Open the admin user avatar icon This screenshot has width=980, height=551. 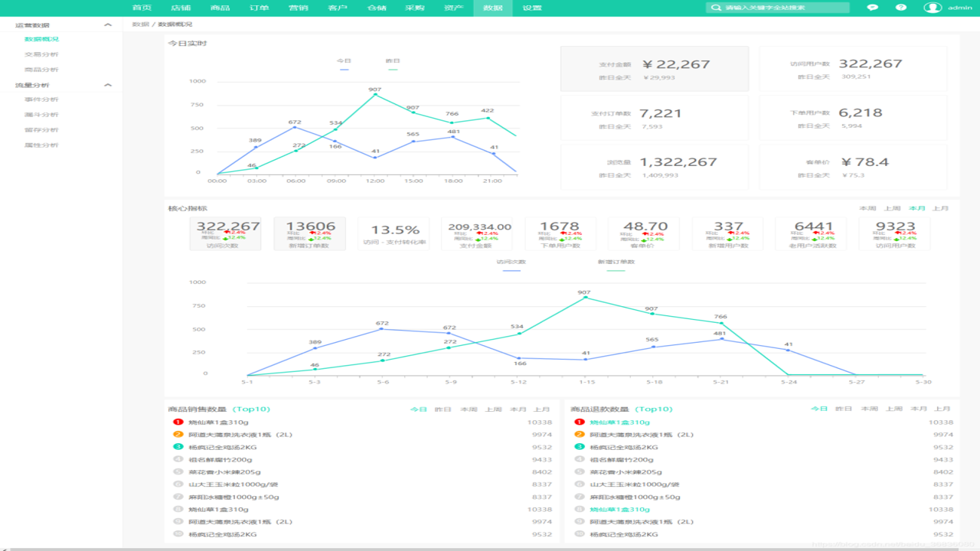932,8
